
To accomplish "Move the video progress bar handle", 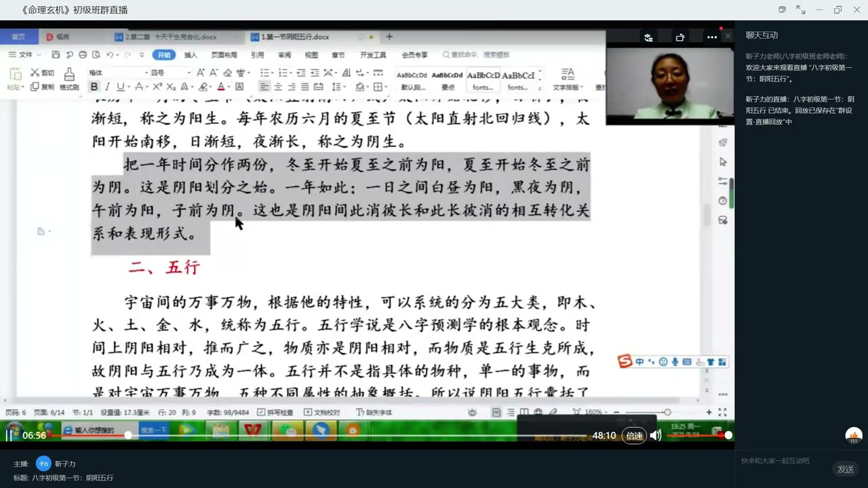I will (x=127, y=435).
